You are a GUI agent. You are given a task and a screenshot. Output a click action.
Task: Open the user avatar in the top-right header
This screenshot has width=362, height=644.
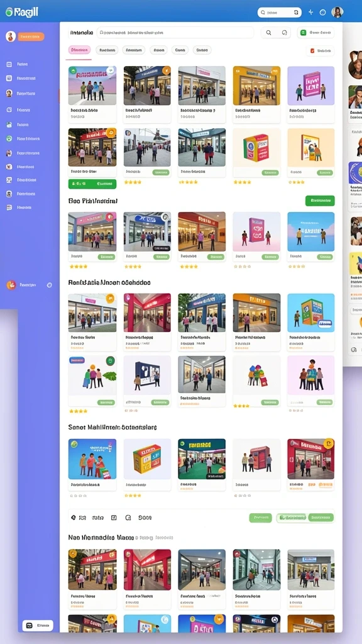coord(337,13)
